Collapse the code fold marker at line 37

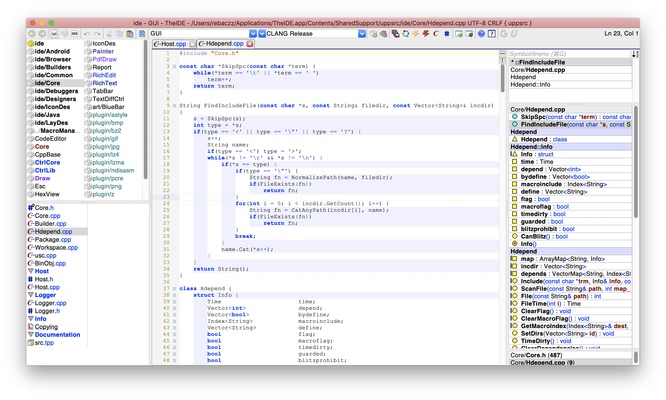tap(174, 288)
